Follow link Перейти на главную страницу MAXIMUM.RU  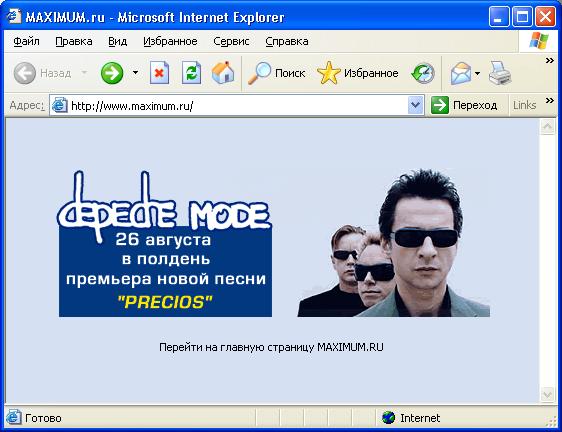click(271, 347)
